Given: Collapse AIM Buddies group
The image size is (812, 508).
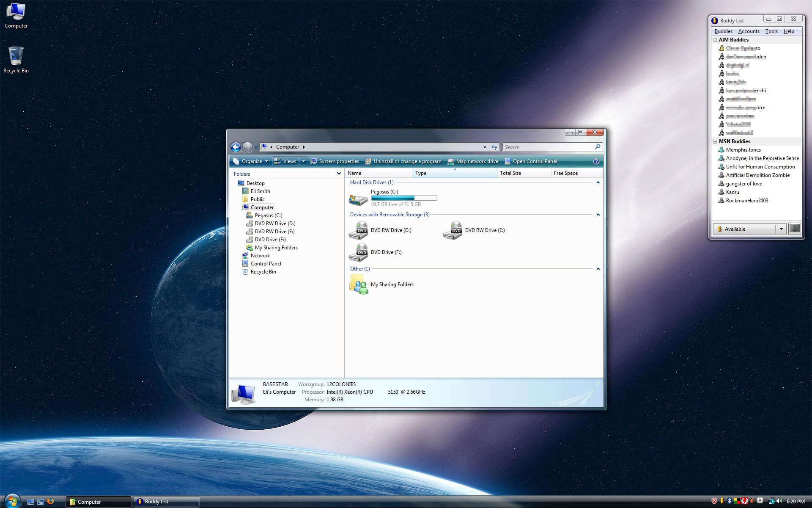Looking at the screenshot, I should tap(715, 40).
